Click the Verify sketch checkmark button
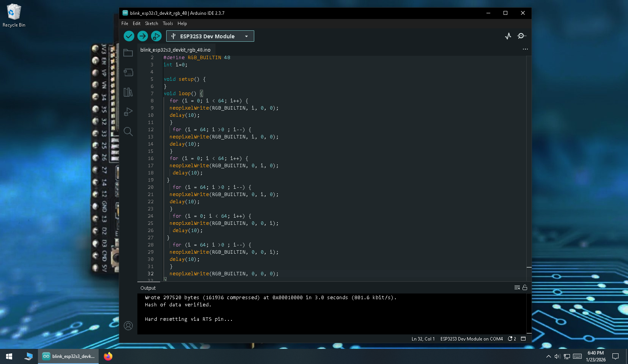This screenshot has height=364, width=628. (129, 36)
